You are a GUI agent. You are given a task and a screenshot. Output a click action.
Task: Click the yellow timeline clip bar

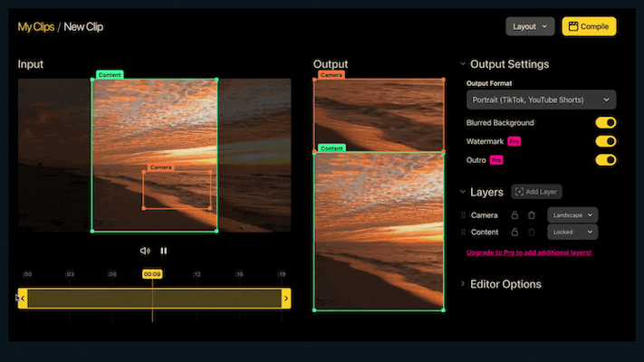click(x=154, y=299)
